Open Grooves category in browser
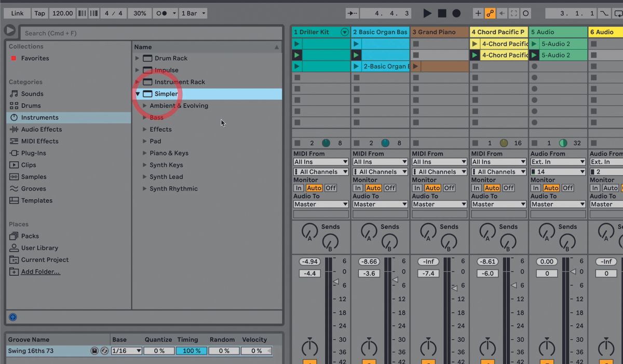623x364 pixels. (x=33, y=189)
